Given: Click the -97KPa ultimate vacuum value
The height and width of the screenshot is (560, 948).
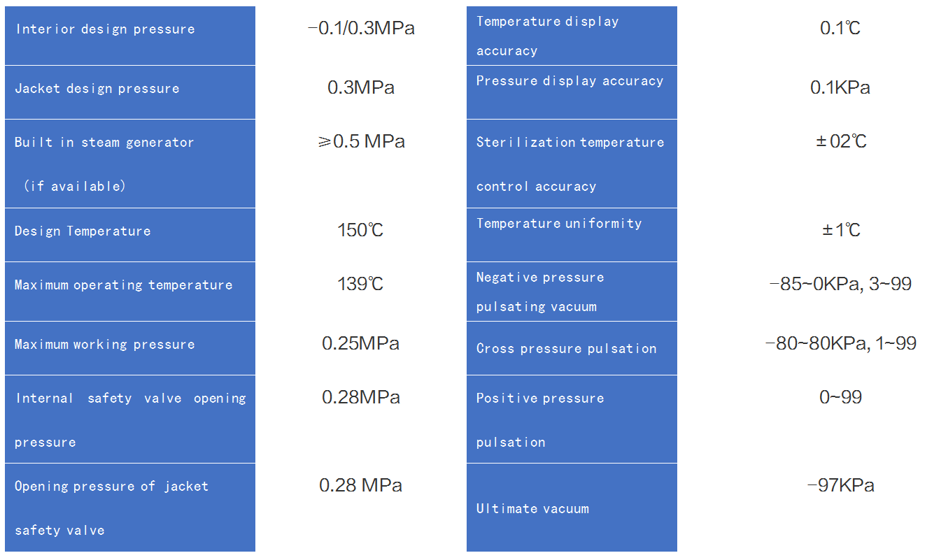Looking at the screenshot, I should click(840, 485).
